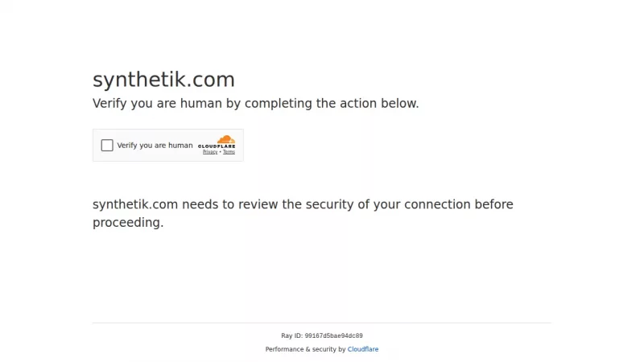The height and width of the screenshot is (362, 644).
Task: Click the CLOUDFLARE wordmark in the widget
Action: click(x=217, y=146)
